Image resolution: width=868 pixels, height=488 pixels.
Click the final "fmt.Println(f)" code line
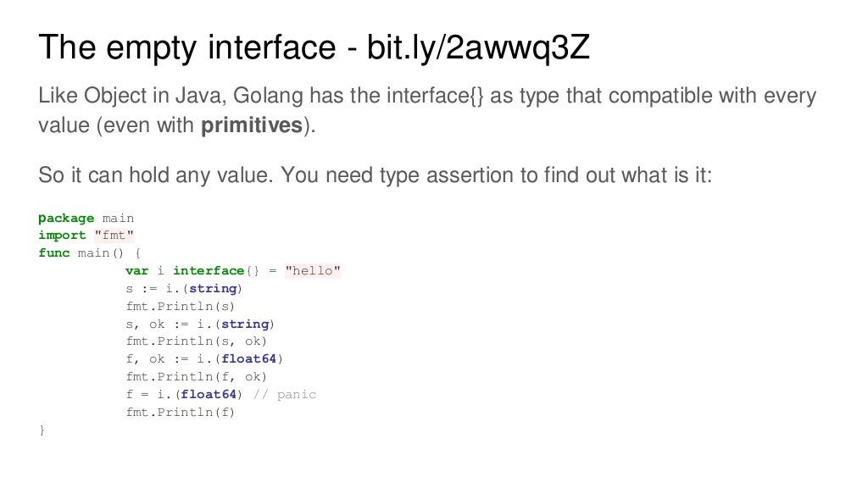[x=181, y=413]
